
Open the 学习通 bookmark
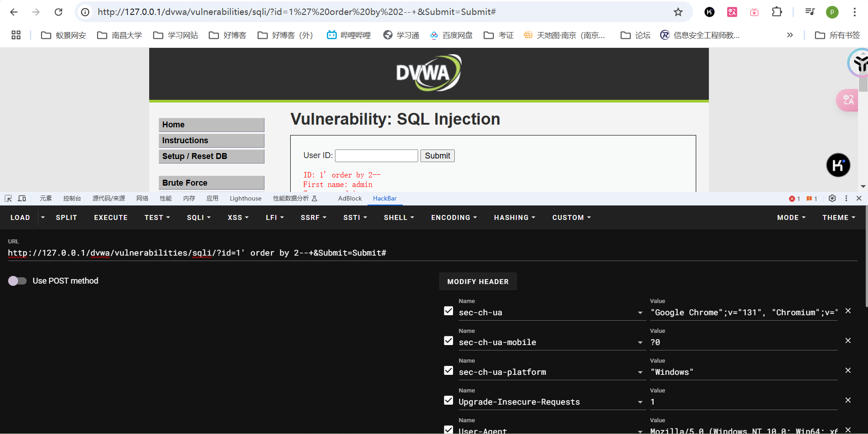click(401, 35)
